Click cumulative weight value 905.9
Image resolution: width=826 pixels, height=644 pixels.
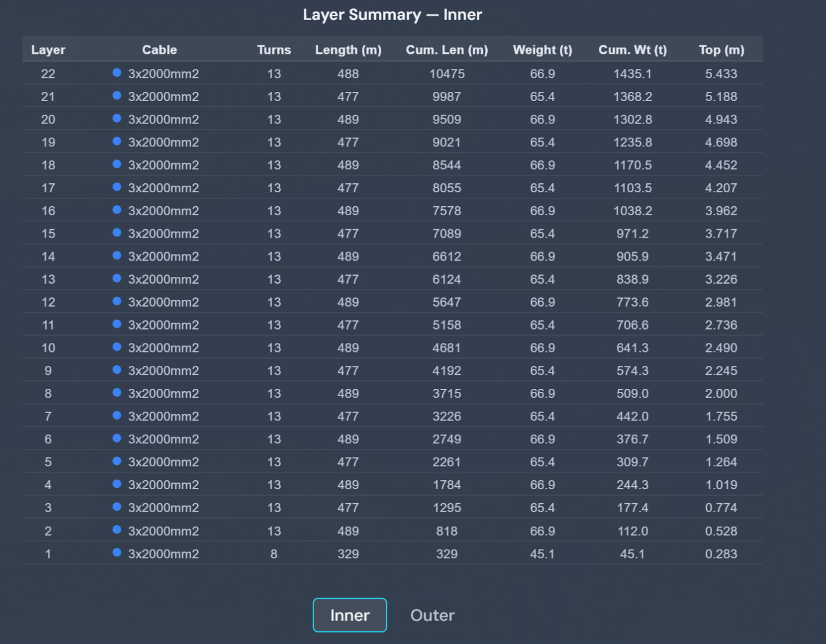pyautogui.click(x=632, y=256)
